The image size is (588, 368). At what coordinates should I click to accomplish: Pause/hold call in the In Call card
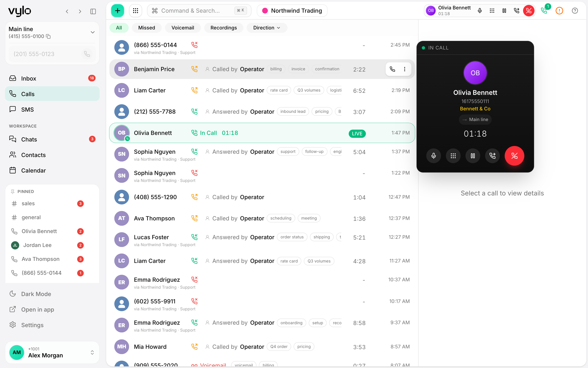tap(473, 156)
